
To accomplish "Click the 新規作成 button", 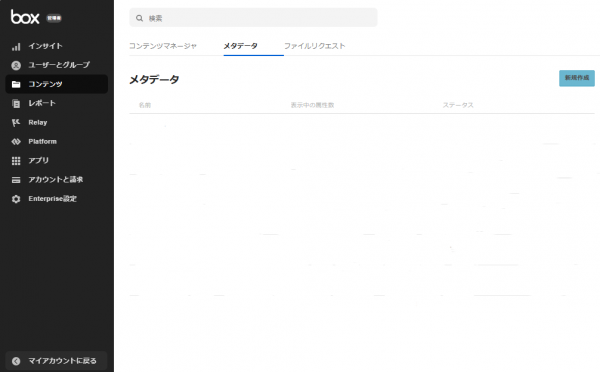I will 577,78.
